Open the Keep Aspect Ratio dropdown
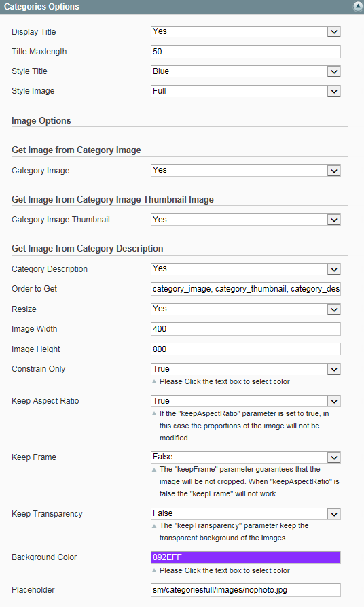Screen dimensions: 364x607 [x=246, y=400]
